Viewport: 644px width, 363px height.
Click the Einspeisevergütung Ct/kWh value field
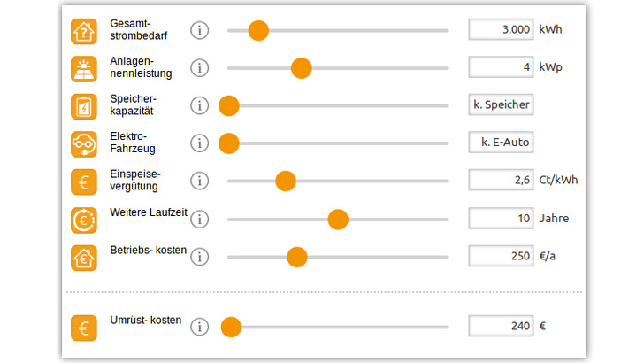[501, 180]
